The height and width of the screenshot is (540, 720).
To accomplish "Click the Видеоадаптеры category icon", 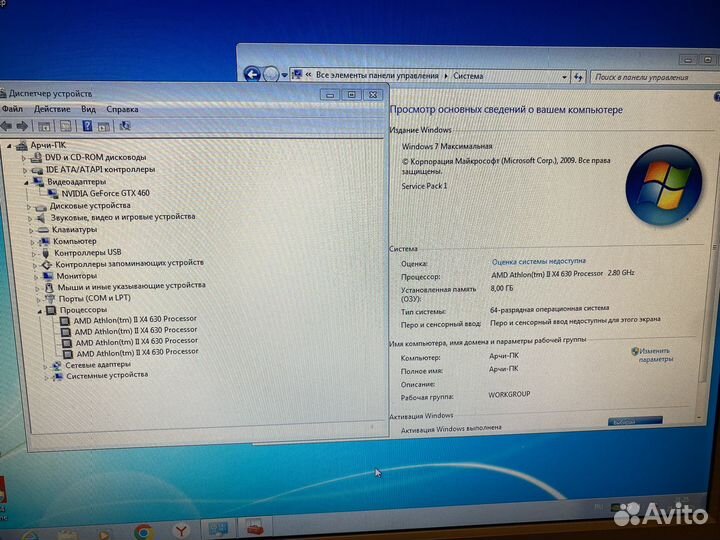I will click(x=38, y=182).
